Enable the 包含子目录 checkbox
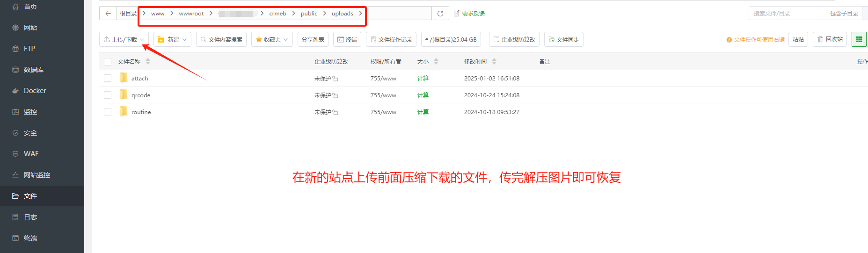 [824, 14]
